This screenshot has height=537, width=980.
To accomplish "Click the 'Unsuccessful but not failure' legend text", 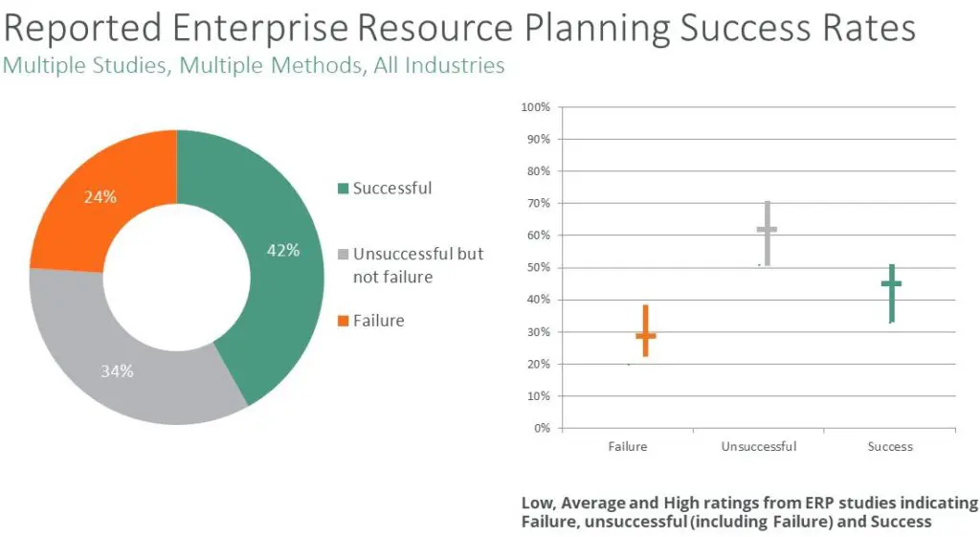I will click(418, 265).
